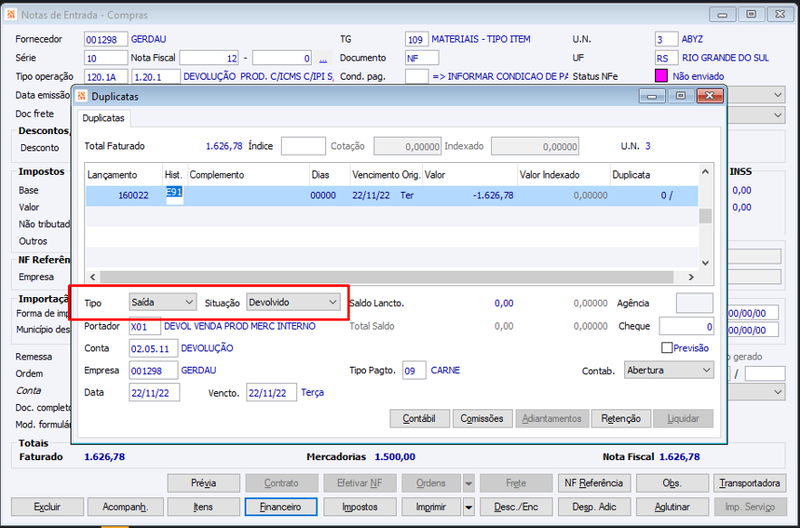Click the Retenção button
Viewport: 800px width, 528px height.
coord(621,419)
